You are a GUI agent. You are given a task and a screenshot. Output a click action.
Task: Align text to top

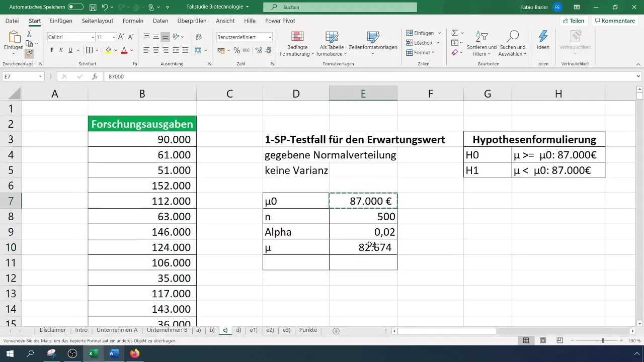tap(146, 37)
